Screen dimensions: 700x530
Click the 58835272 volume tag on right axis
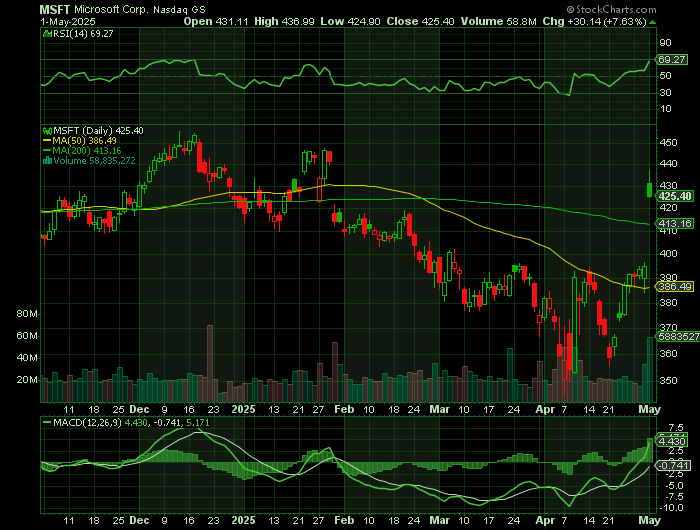(x=679, y=337)
